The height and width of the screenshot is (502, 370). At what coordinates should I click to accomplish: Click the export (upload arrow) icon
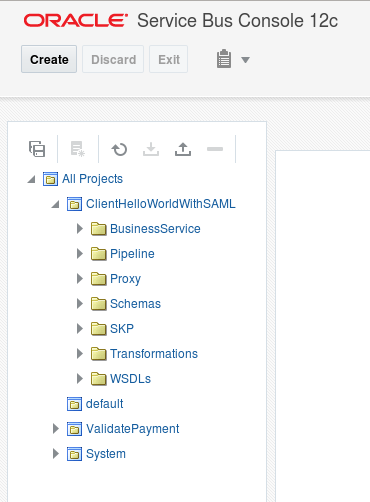tap(183, 149)
